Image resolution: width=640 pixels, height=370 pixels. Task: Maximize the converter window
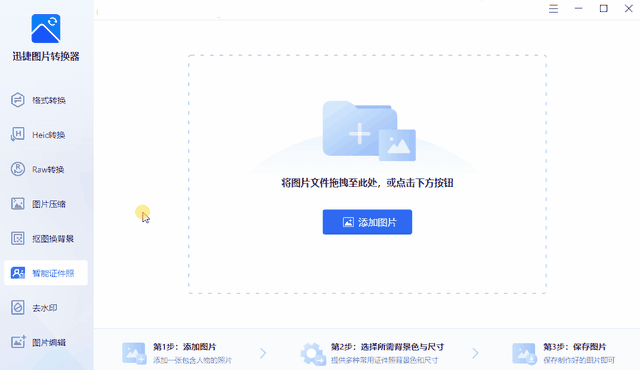tap(604, 9)
